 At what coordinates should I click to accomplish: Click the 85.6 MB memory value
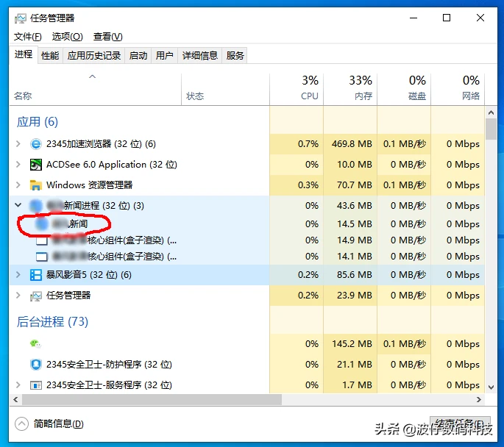[354, 275]
